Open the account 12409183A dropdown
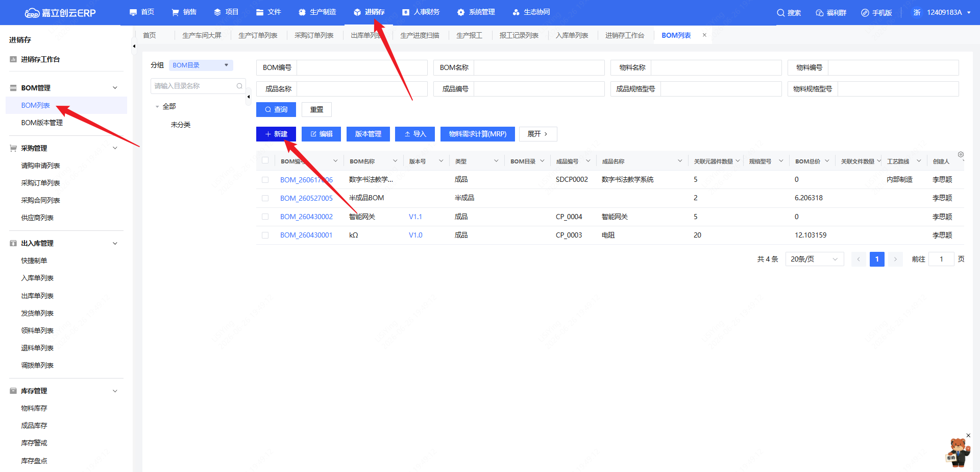Screen dimensions: 980x472 click(x=948, y=12)
